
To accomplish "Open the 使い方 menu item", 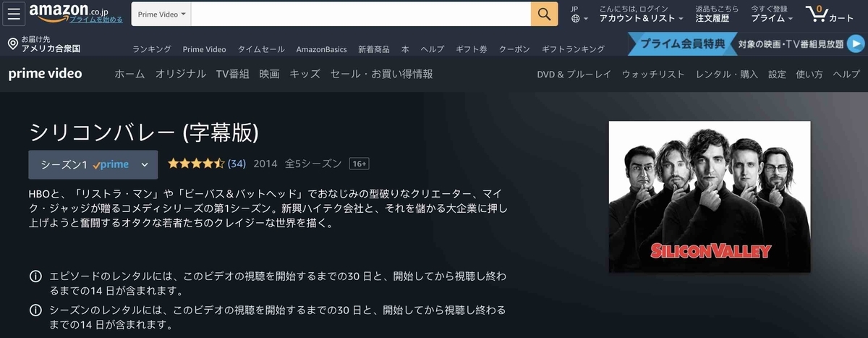I will 809,74.
